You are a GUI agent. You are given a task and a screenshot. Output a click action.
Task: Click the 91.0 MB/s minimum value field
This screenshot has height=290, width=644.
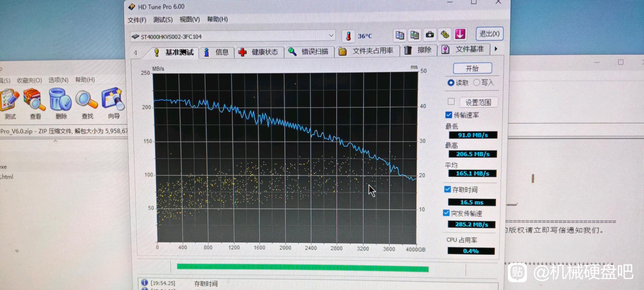[x=473, y=135]
